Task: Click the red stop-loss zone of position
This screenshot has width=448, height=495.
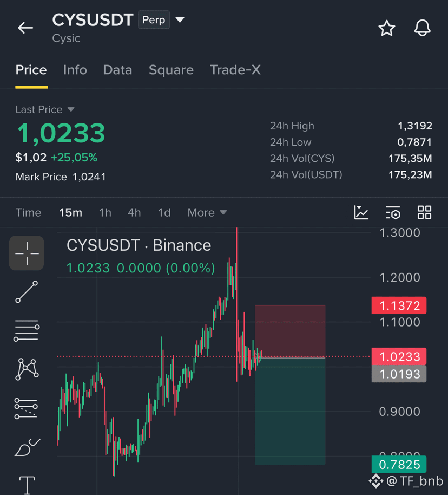Action: click(x=290, y=331)
